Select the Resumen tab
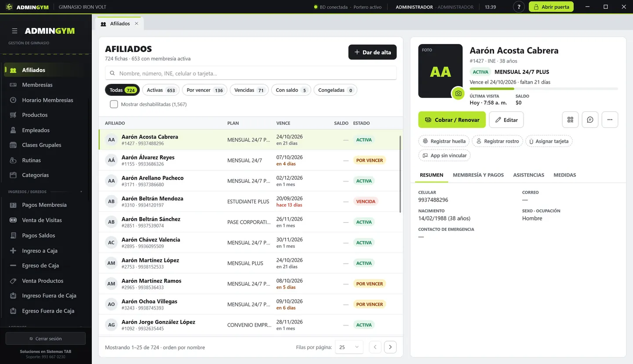633x364 pixels. point(432,175)
